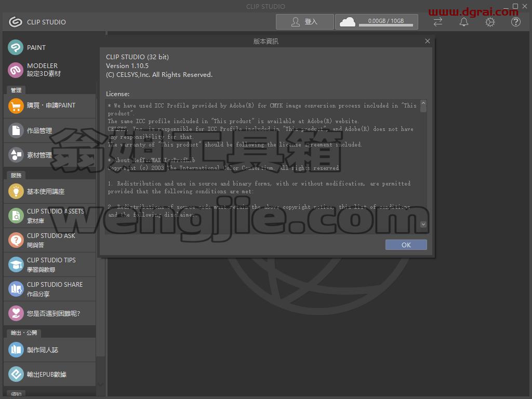
Task: Open the MODELER 3D material setup icon
Action: [16, 70]
